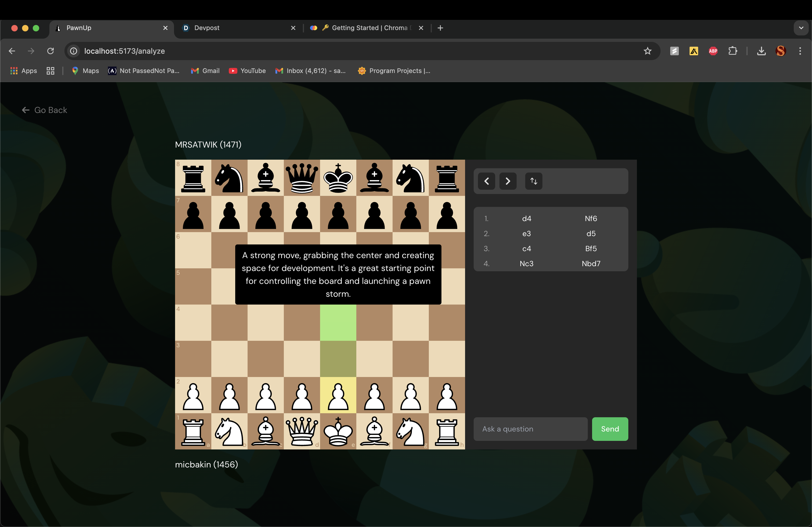Click the bookmark star in address bar
Viewport: 812px width, 527px height.
click(x=647, y=51)
